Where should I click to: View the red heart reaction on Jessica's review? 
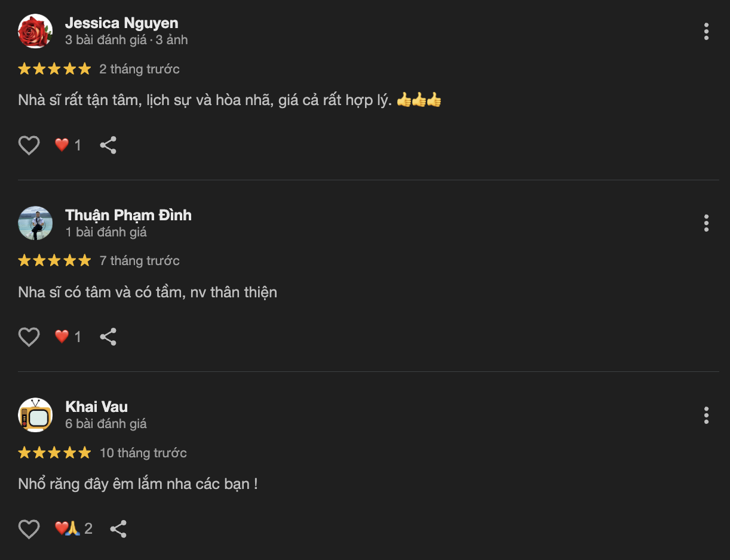click(x=68, y=145)
